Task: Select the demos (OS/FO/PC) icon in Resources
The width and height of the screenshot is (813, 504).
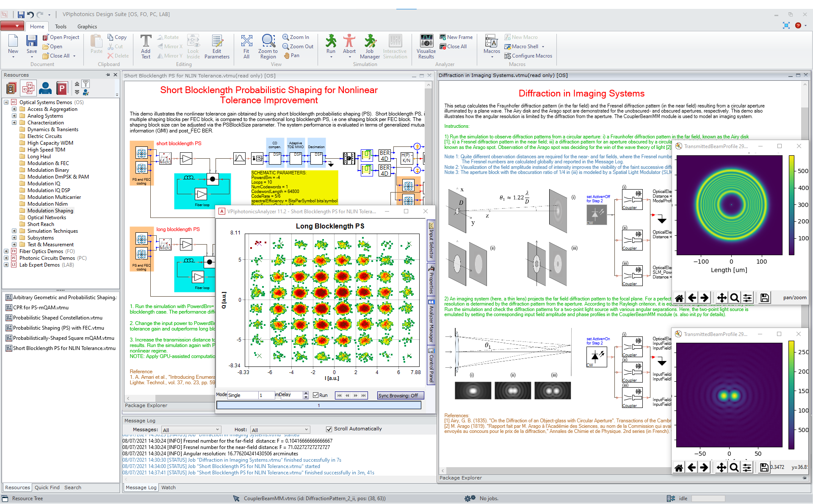Action: pos(28,88)
